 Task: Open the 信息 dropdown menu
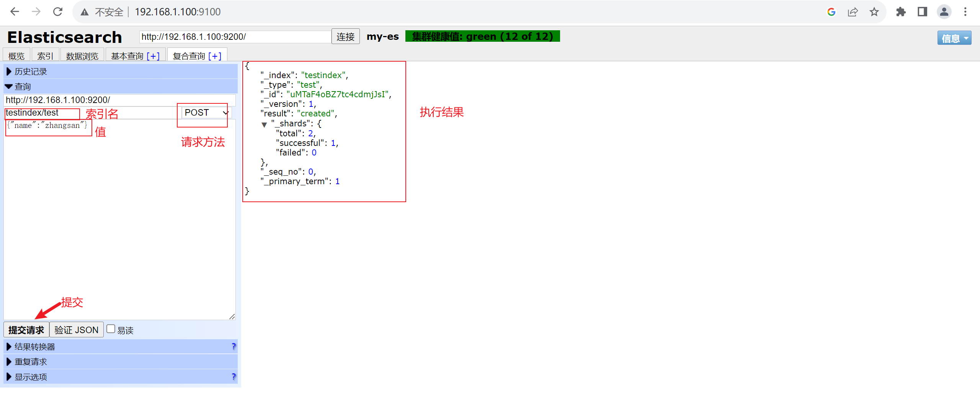(x=954, y=38)
